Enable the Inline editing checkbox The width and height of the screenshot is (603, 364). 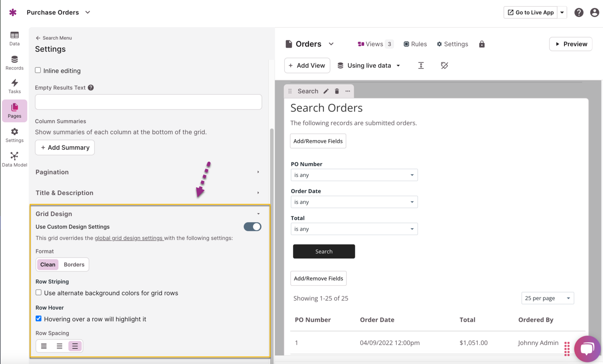38,70
